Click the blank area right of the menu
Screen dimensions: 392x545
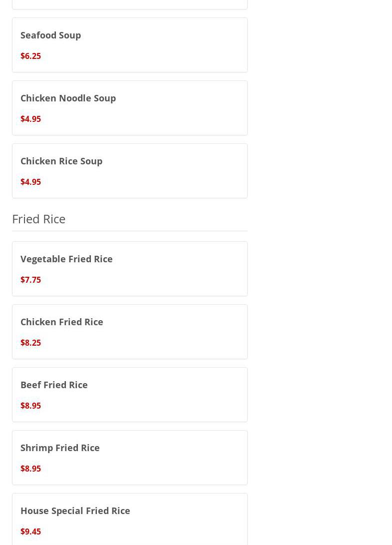point(320,250)
